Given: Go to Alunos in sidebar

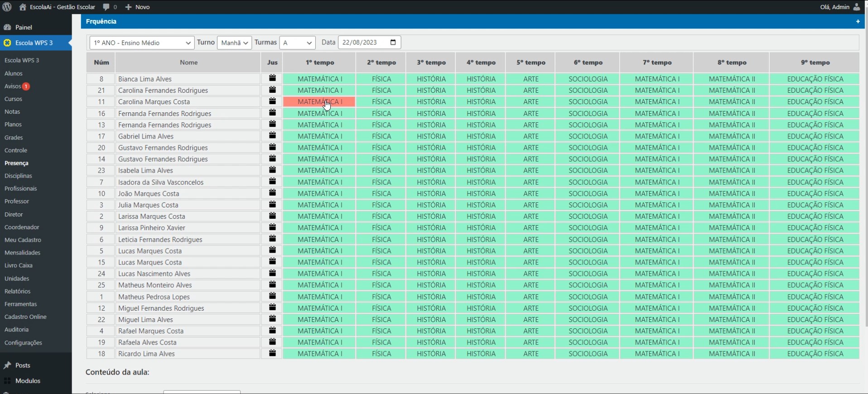Looking at the screenshot, I should tap(14, 73).
